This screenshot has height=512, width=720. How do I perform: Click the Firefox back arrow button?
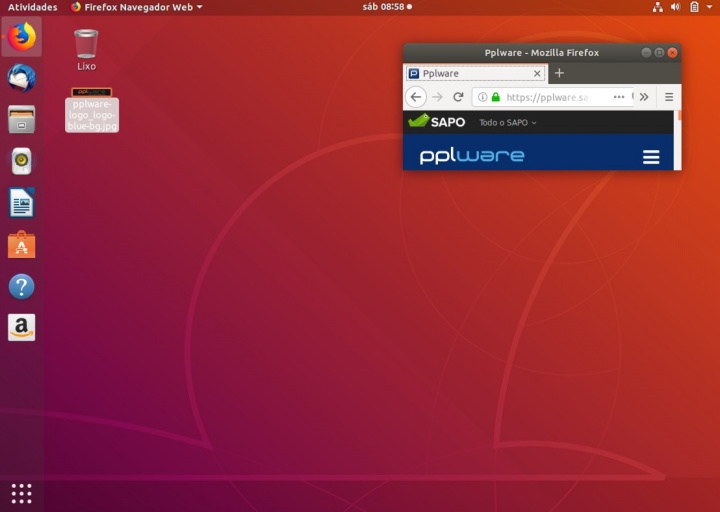(x=416, y=97)
